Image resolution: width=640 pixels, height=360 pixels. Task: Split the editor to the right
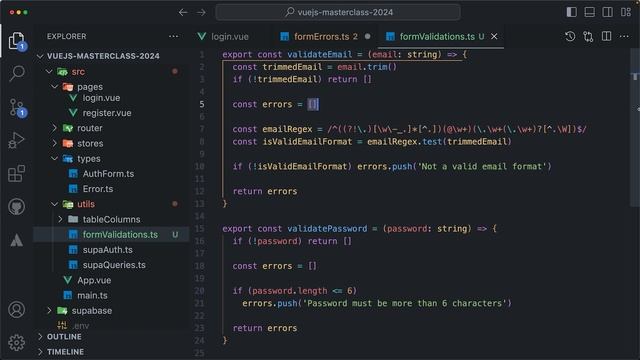[x=607, y=36]
